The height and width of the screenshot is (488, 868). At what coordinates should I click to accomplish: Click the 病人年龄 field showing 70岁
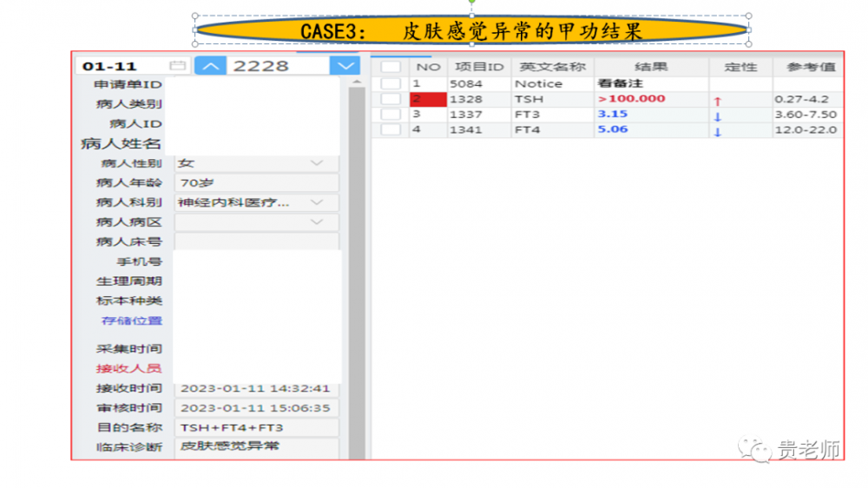(x=257, y=183)
